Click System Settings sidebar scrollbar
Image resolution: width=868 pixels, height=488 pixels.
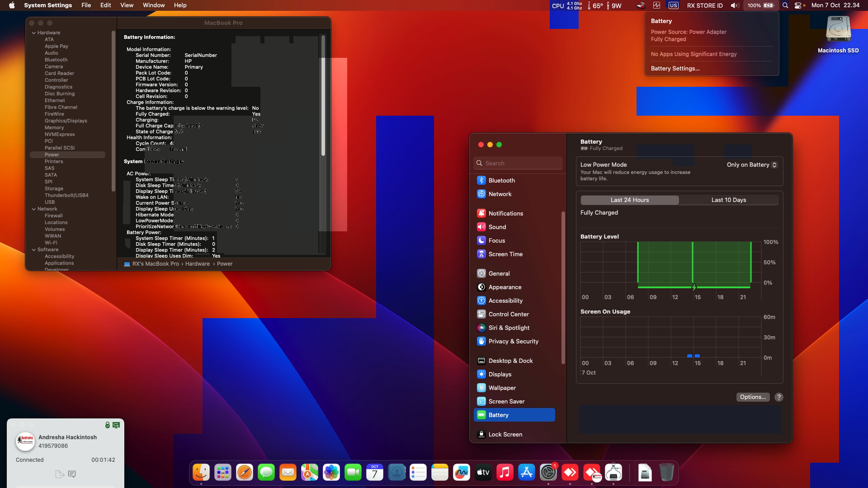point(563,287)
